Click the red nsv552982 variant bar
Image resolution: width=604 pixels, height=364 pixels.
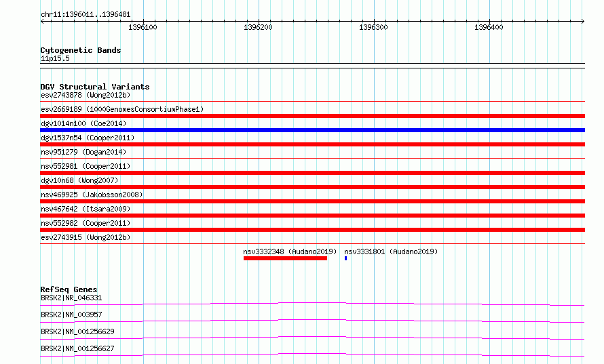(x=312, y=230)
